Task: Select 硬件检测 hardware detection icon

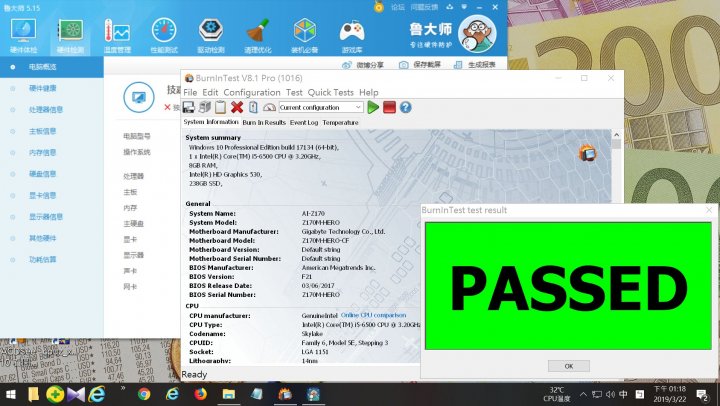Action: pos(70,36)
